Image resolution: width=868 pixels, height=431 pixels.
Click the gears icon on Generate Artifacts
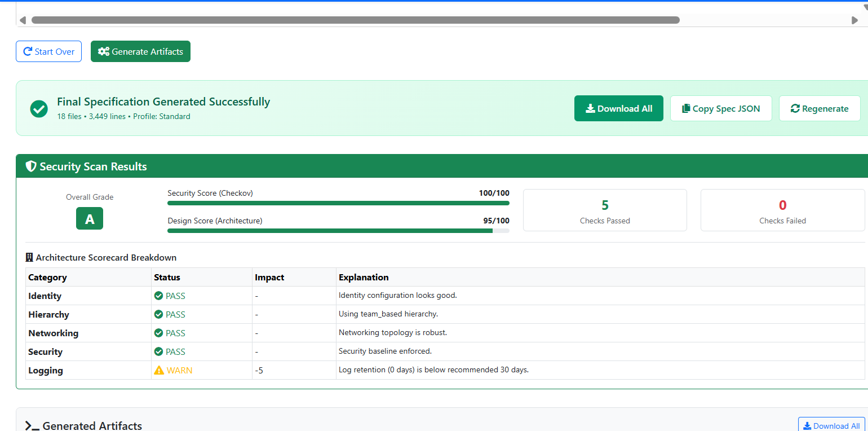(103, 51)
